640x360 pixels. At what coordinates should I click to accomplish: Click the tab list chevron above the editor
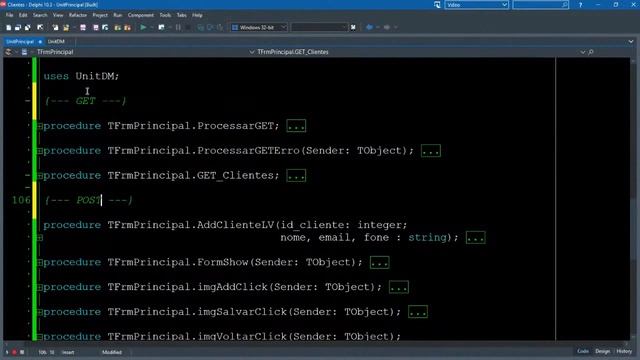point(631,42)
